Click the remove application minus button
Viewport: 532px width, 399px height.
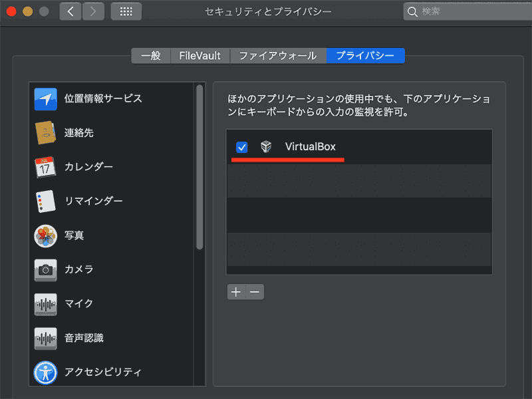254,291
